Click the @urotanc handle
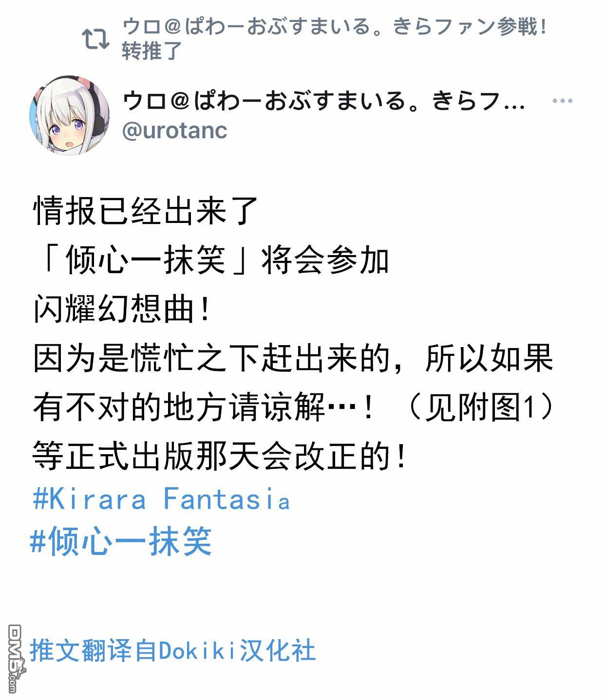 click(x=174, y=130)
